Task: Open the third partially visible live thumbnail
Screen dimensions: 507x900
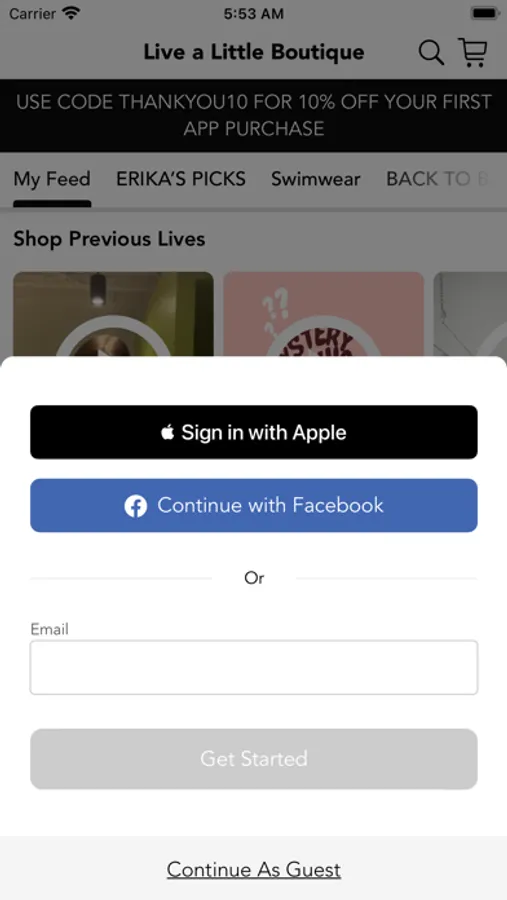Action: [x=470, y=314]
